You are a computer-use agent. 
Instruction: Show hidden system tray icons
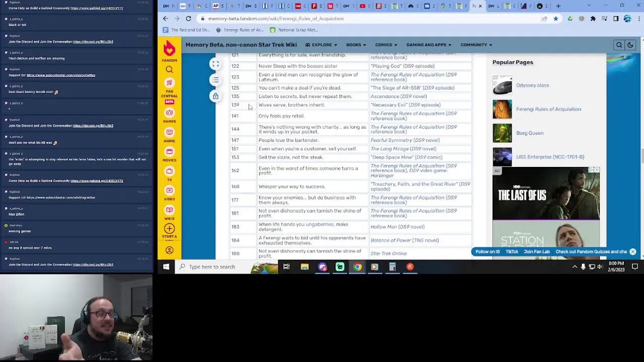(575, 267)
